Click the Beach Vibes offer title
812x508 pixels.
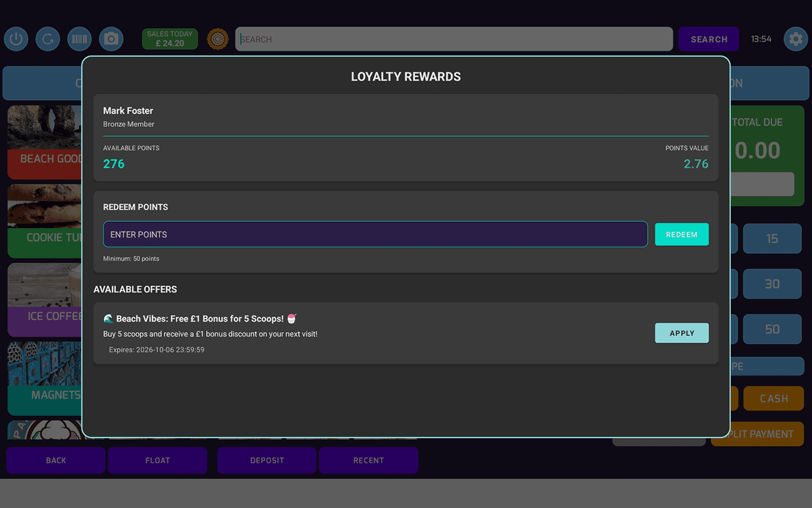200,319
